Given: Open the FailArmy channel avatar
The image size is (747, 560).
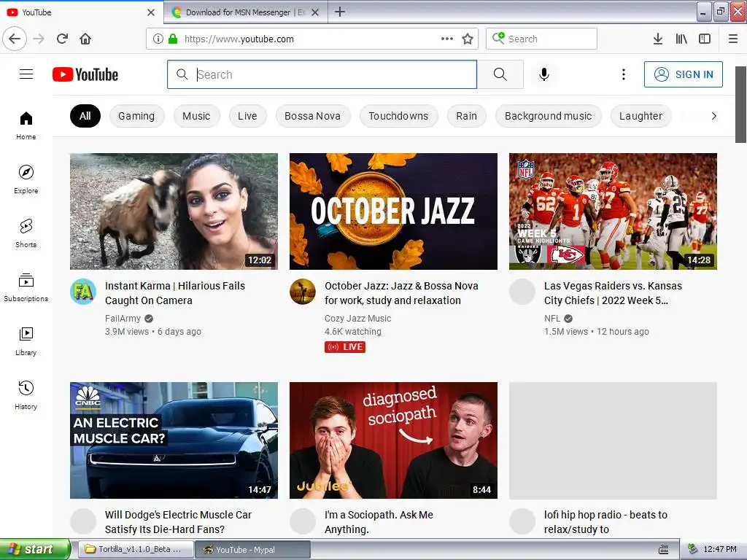Looking at the screenshot, I should pyautogui.click(x=83, y=292).
